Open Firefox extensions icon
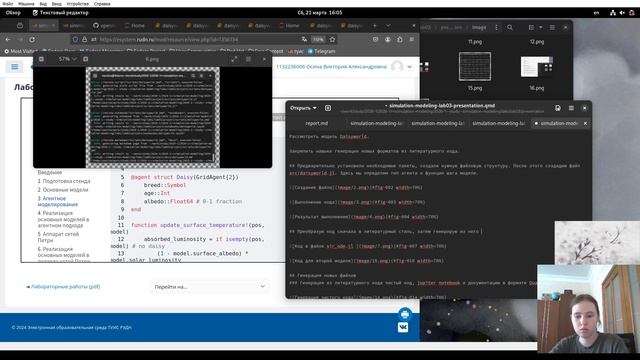 click(x=400, y=40)
